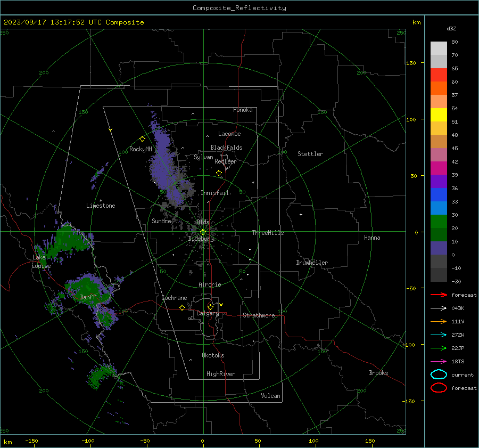Click the orange 111V arrow in legend
Screen dimensions: 479x448
pyautogui.click(x=439, y=321)
